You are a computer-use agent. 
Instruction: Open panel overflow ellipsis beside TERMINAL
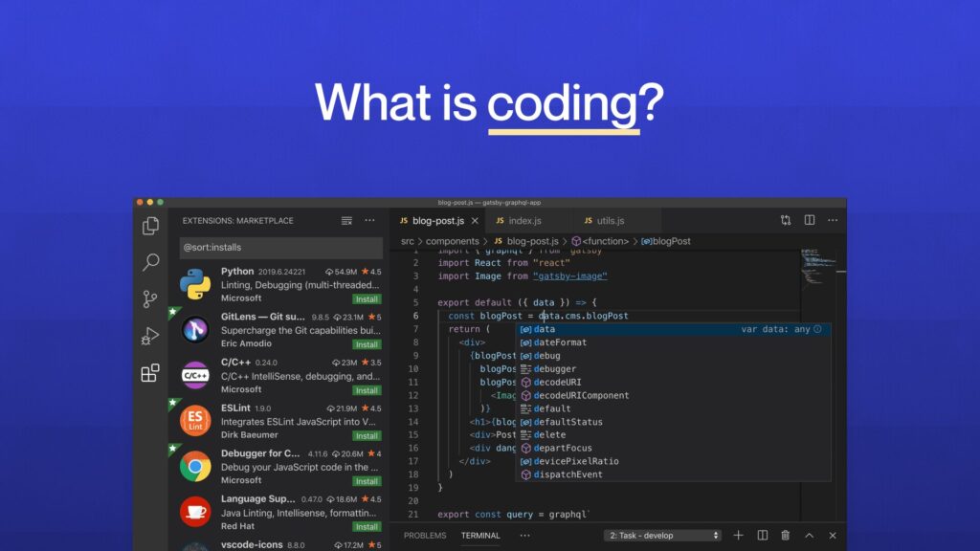(x=525, y=536)
